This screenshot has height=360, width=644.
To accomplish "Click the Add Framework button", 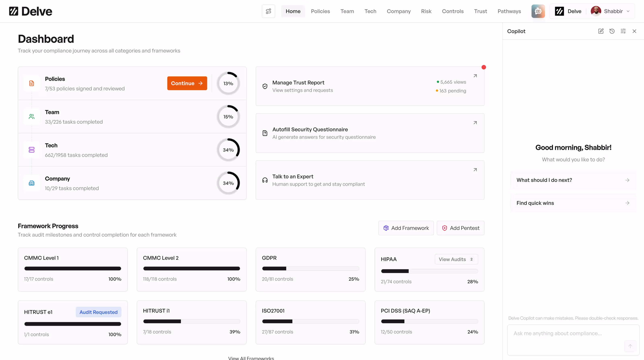I will click(406, 228).
